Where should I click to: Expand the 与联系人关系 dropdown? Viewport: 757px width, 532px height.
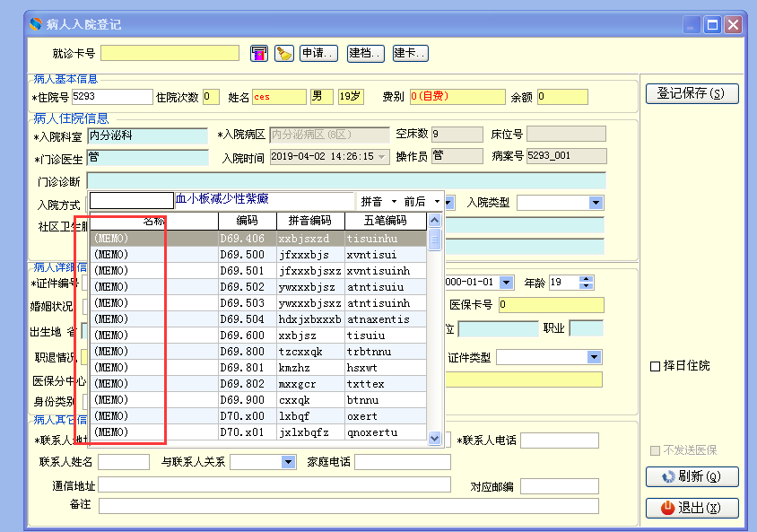click(x=288, y=462)
